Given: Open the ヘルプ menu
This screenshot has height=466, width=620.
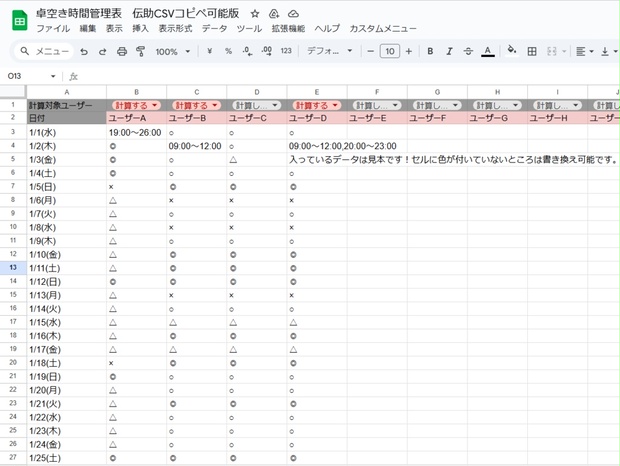Looking at the screenshot, I should tap(327, 28).
